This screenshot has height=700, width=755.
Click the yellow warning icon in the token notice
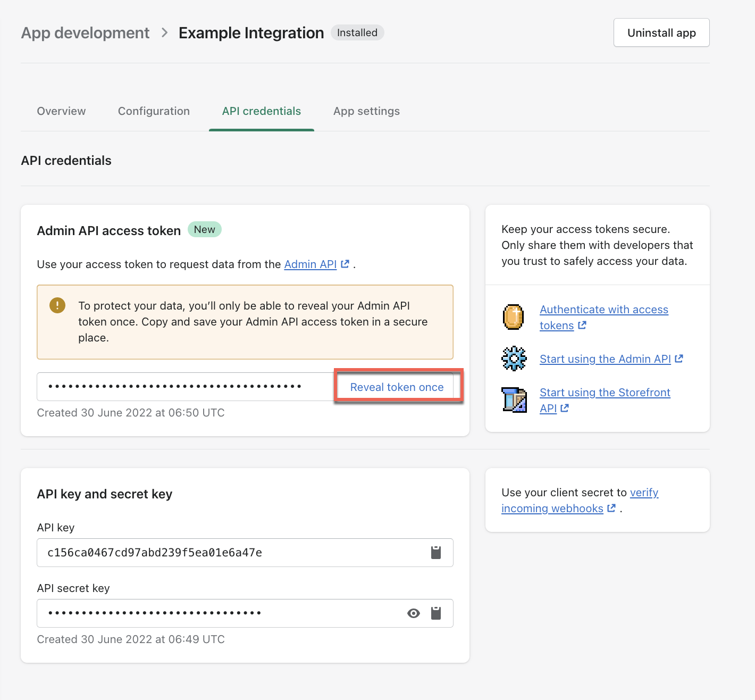tap(57, 305)
